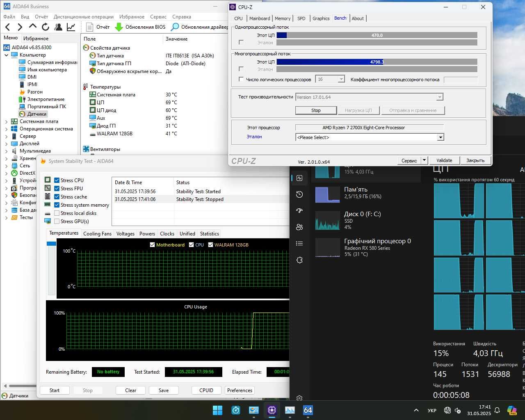525x420 pixels.
Task: Open the AIDA64 user manager icon
Action: [58, 27]
